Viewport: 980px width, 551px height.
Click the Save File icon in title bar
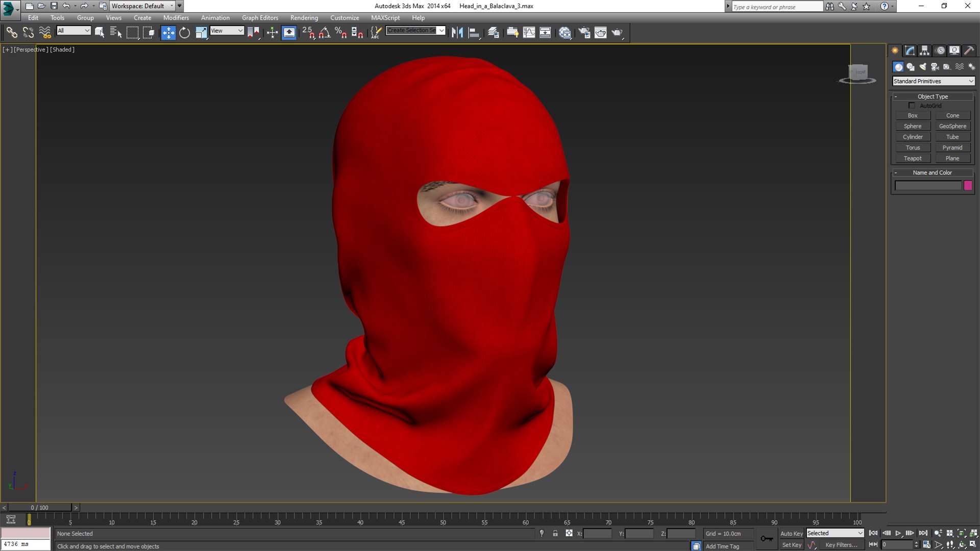[54, 6]
